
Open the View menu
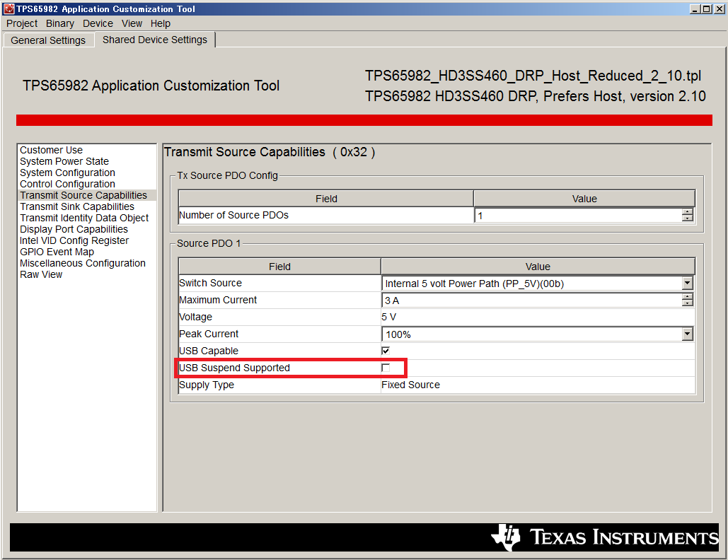(x=132, y=23)
